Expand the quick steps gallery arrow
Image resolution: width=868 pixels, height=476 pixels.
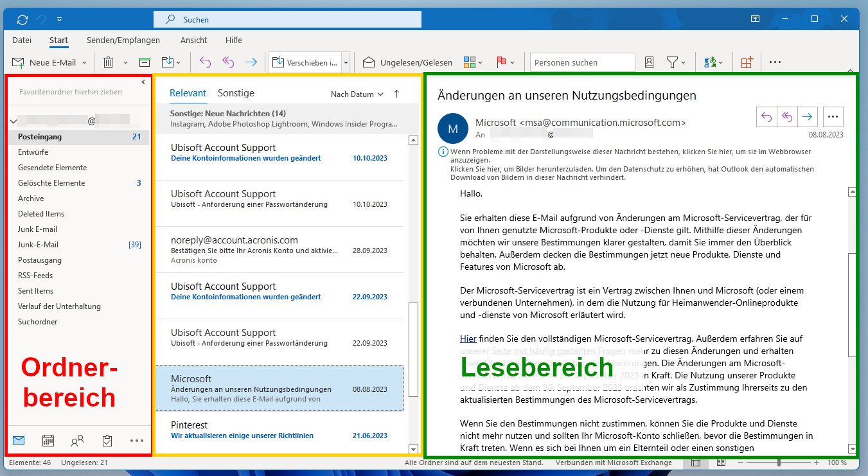pos(346,62)
